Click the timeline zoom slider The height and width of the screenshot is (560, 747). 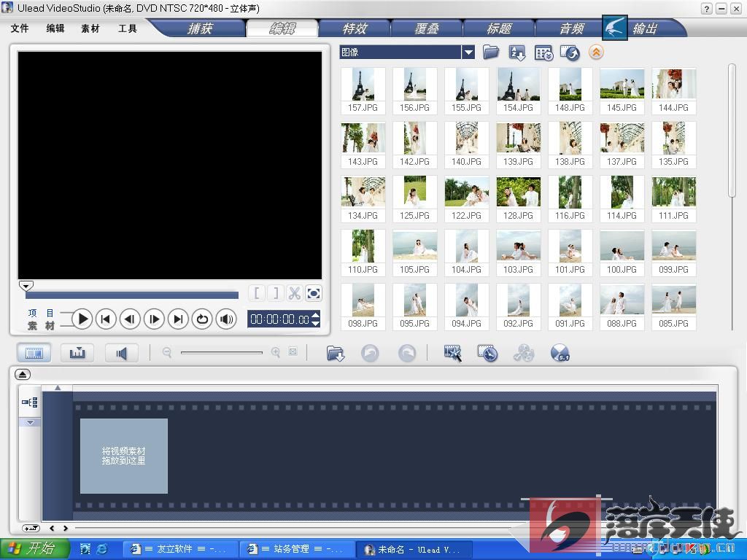(222, 352)
